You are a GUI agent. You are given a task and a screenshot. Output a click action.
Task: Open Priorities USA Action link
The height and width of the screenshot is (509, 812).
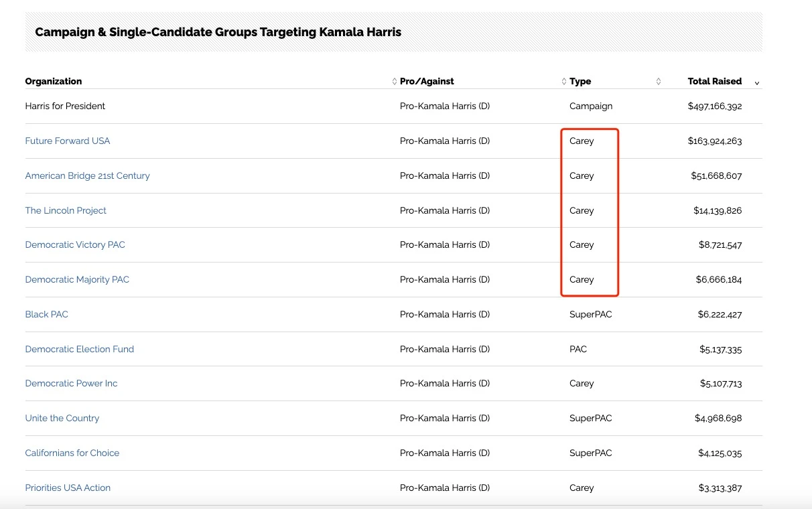[68, 488]
